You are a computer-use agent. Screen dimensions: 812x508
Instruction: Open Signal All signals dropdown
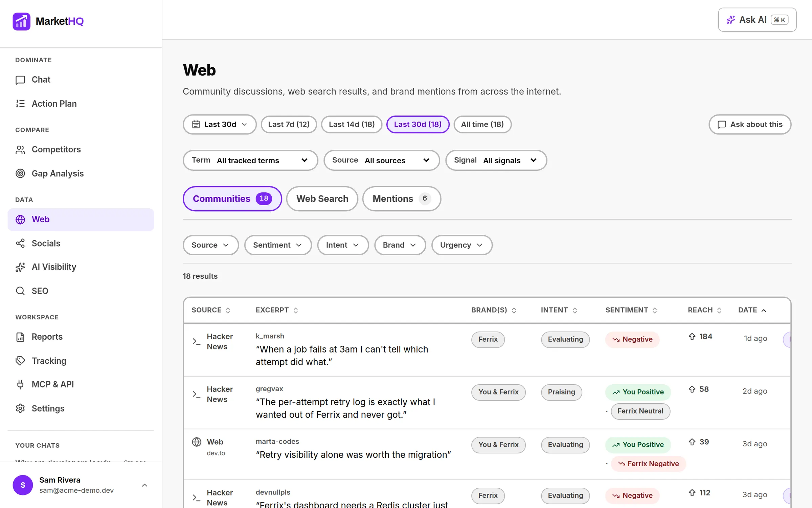[496, 160]
